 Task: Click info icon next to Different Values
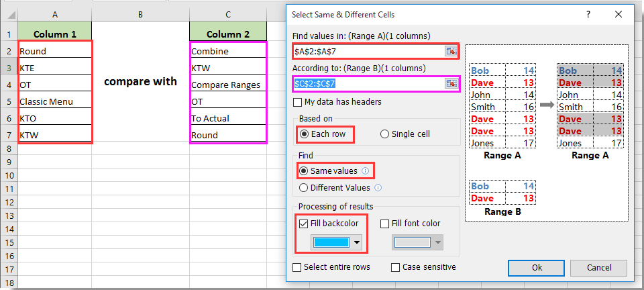pyautogui.click(x=378, y=188)
